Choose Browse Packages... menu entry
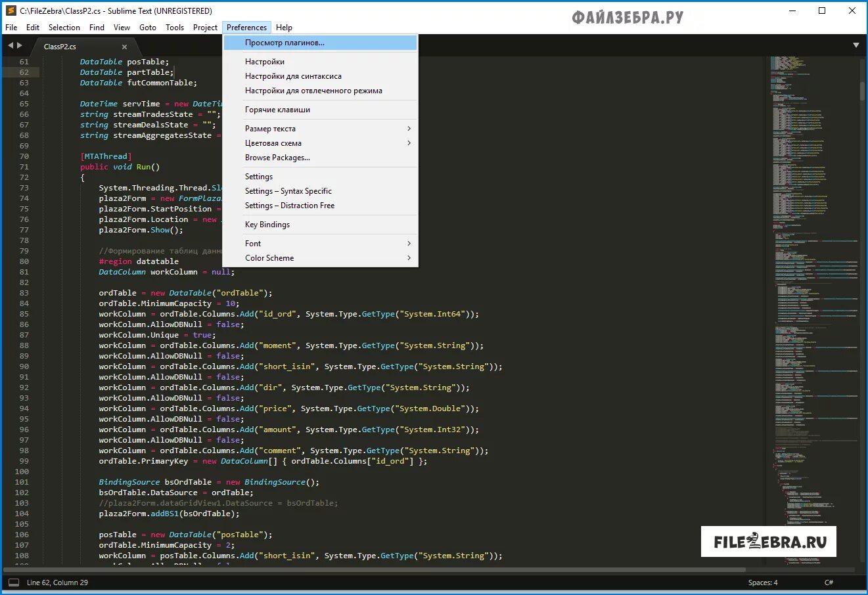This screenshot has width=868, height=595. [320, 158]
